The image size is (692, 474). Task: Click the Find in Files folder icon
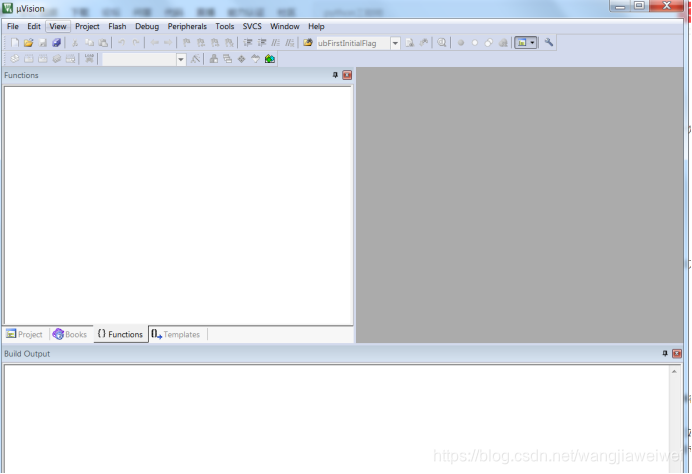pos(308,43)
